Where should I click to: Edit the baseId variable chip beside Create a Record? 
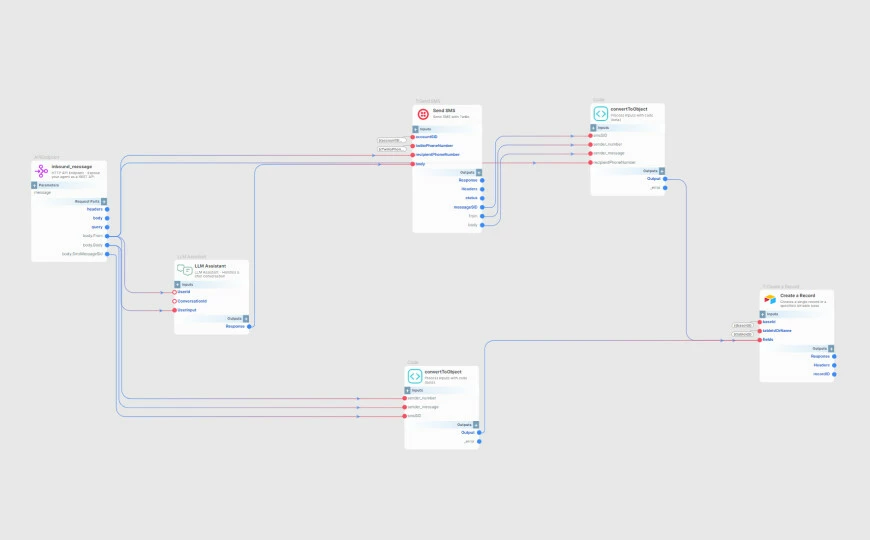click(743, 326)
